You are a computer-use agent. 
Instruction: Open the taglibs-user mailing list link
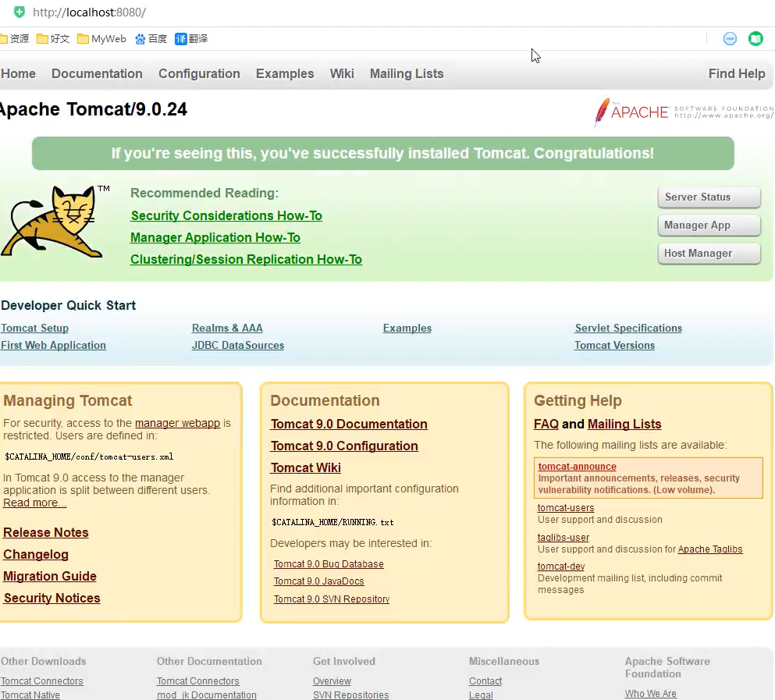563,538
